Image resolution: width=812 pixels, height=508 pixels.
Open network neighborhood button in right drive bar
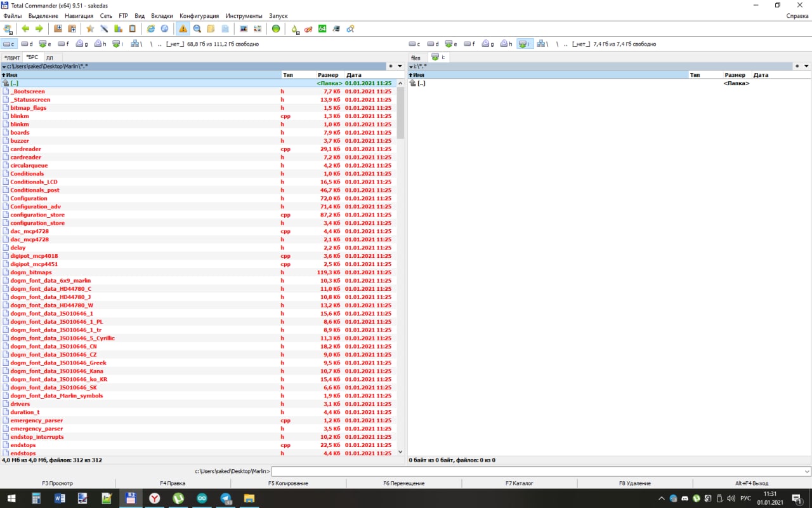coord(542,44)
